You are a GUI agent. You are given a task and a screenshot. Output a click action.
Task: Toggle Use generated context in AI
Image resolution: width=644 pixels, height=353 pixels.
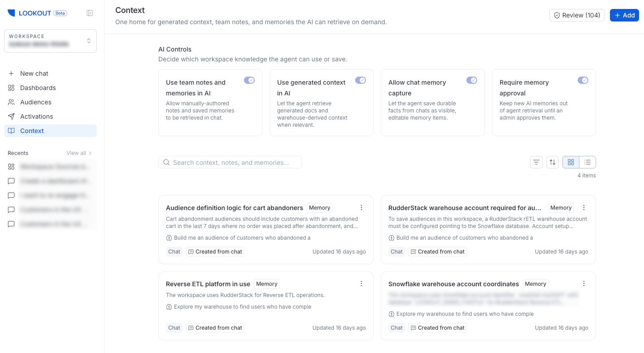361,80
